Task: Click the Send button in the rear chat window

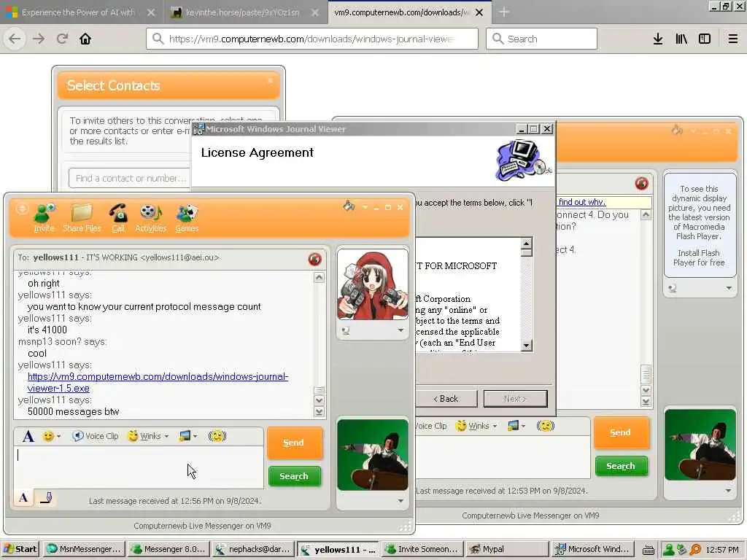Action: (622, 433)
